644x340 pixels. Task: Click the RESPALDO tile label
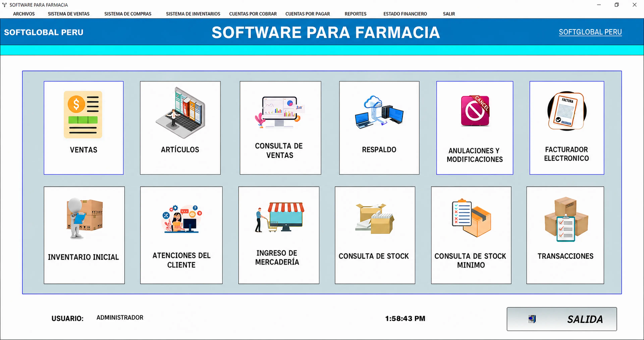[379, 149]
